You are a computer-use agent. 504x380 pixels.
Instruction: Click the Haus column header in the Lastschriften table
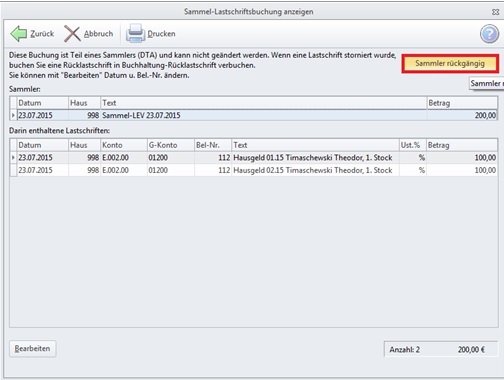pos(84,145)
